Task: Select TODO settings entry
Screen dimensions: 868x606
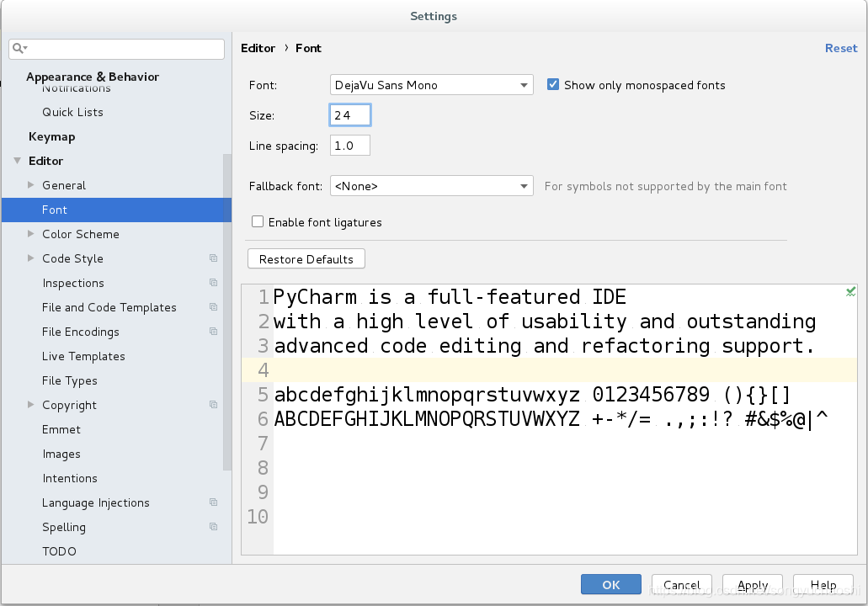Action: (59, 551)
